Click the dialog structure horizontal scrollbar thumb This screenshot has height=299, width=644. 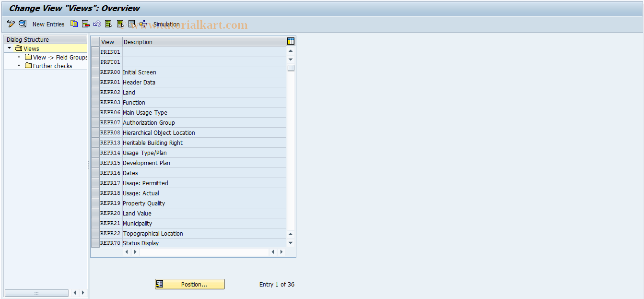point(36,293)
